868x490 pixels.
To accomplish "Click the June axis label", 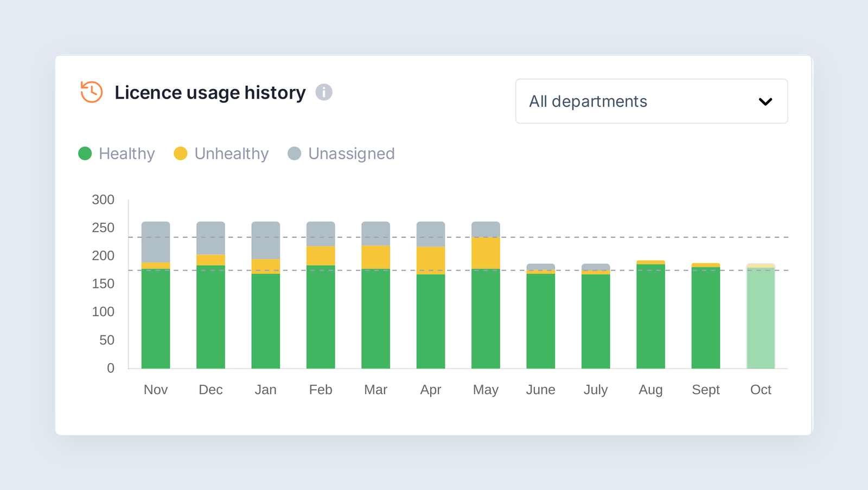I will tap(541, 390).
